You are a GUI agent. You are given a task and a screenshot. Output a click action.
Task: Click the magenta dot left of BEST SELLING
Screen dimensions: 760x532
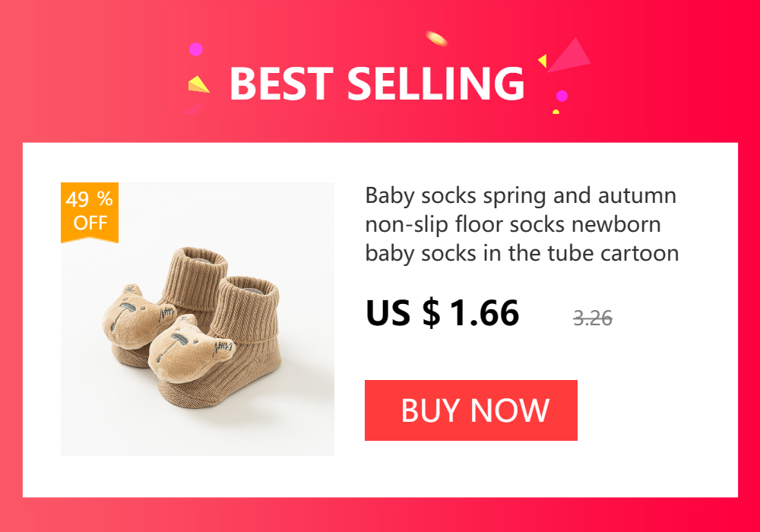click(196, 49)
